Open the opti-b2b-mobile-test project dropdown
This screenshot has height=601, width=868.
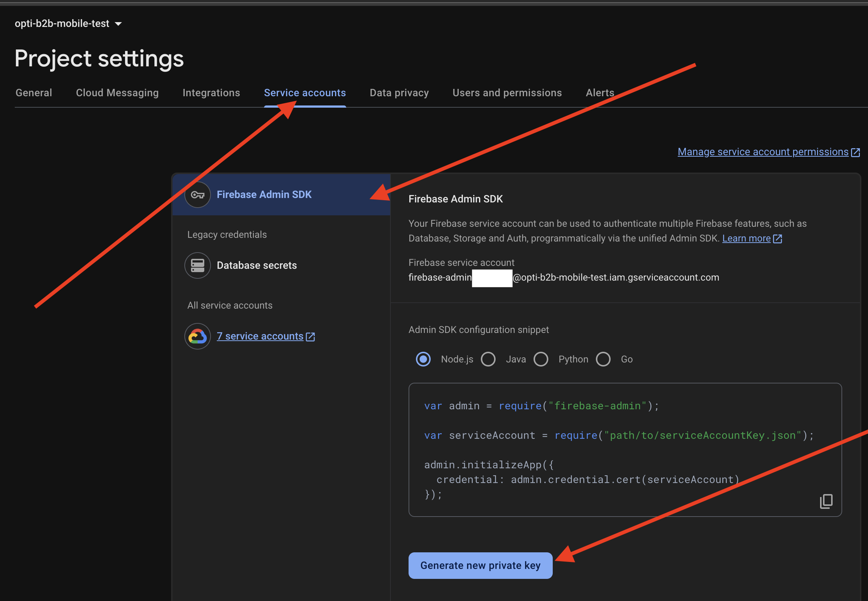(69, 24)
